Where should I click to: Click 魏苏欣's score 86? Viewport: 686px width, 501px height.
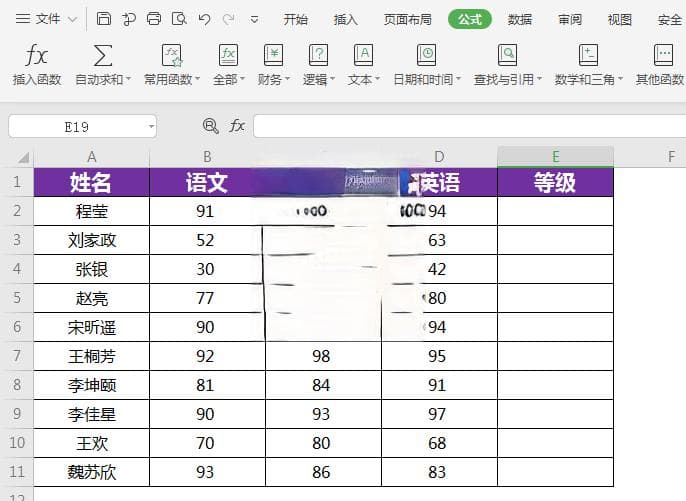323,472
